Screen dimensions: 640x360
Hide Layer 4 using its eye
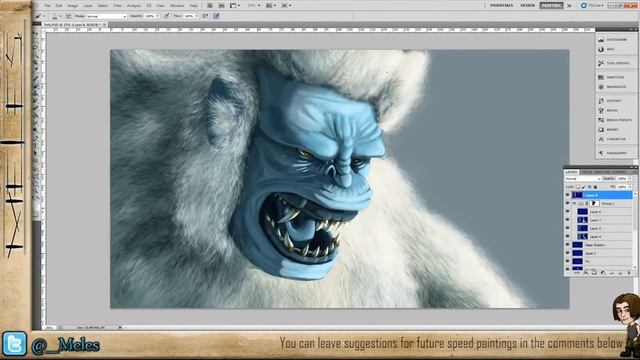coord(568,236)
